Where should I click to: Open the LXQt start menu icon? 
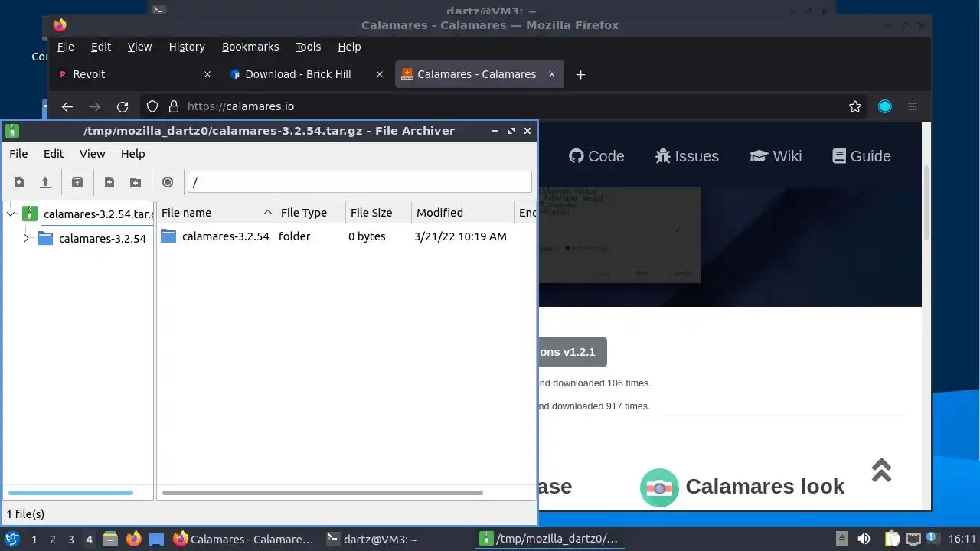(x=12, y=539)
